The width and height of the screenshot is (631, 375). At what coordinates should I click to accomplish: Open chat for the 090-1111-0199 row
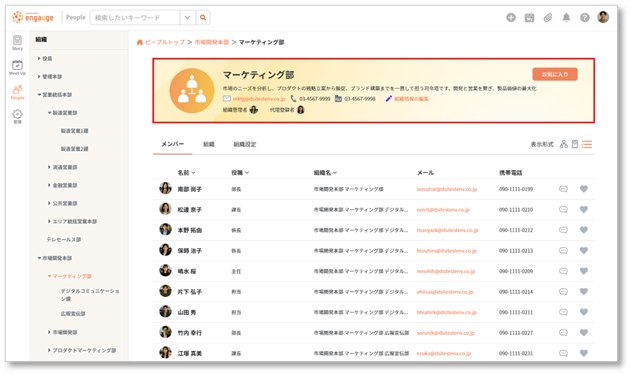tap(563, 189)
